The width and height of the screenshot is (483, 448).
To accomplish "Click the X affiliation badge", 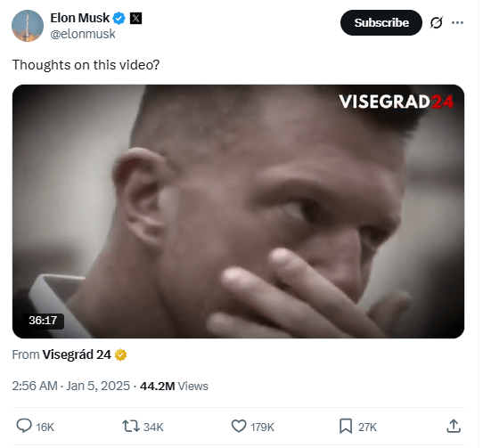I will coord(135,18).
